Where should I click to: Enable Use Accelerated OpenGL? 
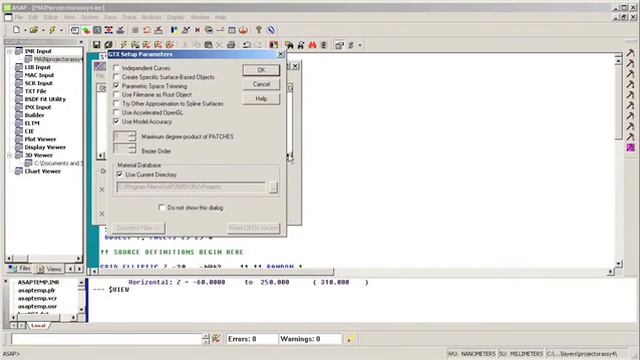pos(116,112)
